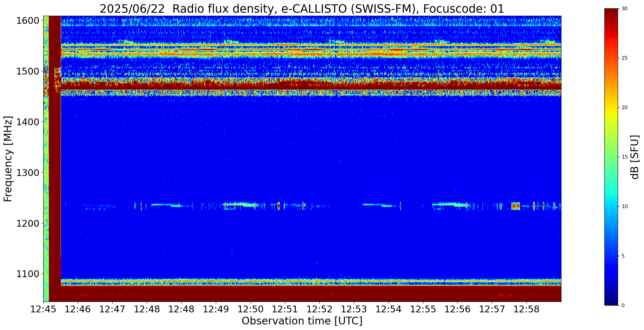Click the 1300 frequency tick label
The image size is (644, 330).
point(28,173)
